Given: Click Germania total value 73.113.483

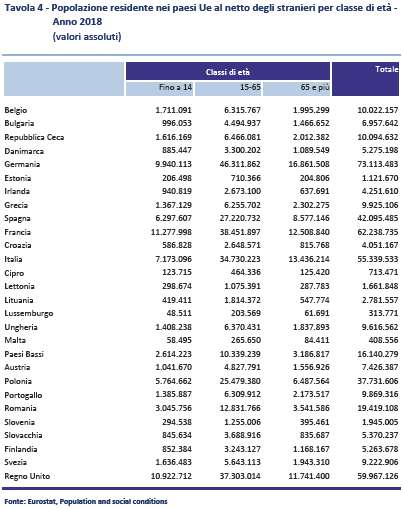Looking at the screenshot, I should (x=378, y=164).
